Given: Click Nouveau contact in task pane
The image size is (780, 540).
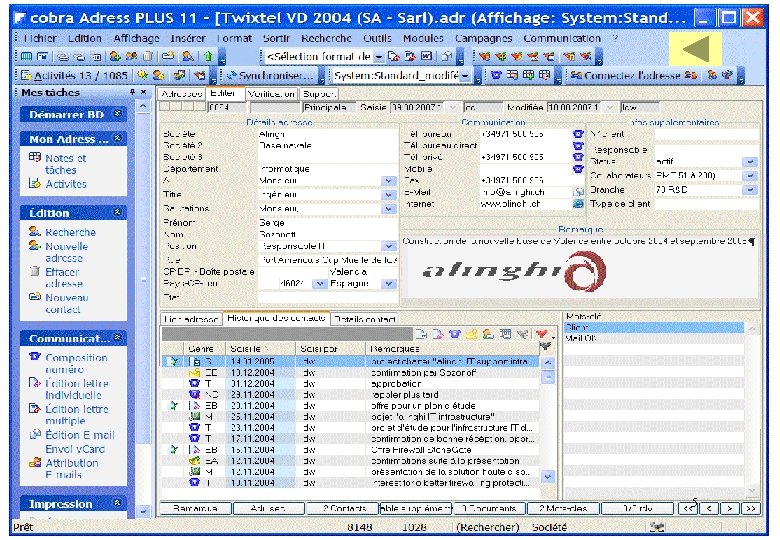Looking at the screenshot, I should (66, 304).
